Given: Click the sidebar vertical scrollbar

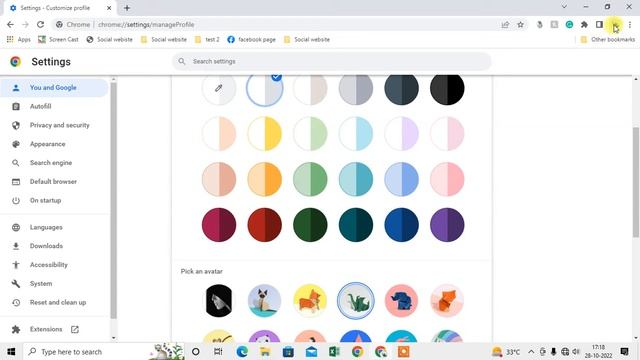Looking at the screenshot, I should click(x=113, y=200).
